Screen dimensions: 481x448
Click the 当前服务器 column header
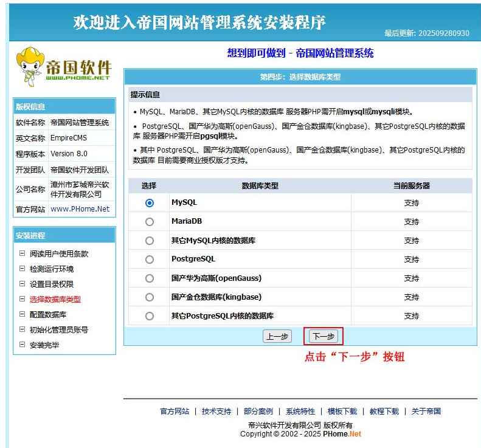tap(412, 185)
